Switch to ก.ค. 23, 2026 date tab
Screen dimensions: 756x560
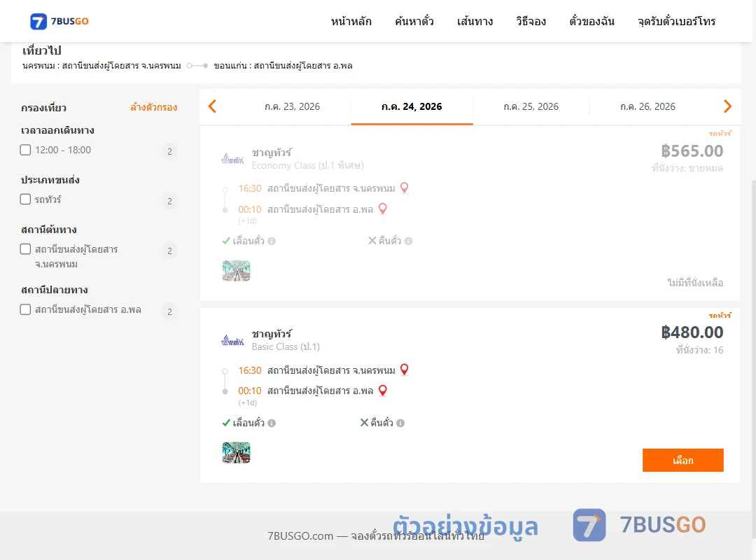click(292, 106)
